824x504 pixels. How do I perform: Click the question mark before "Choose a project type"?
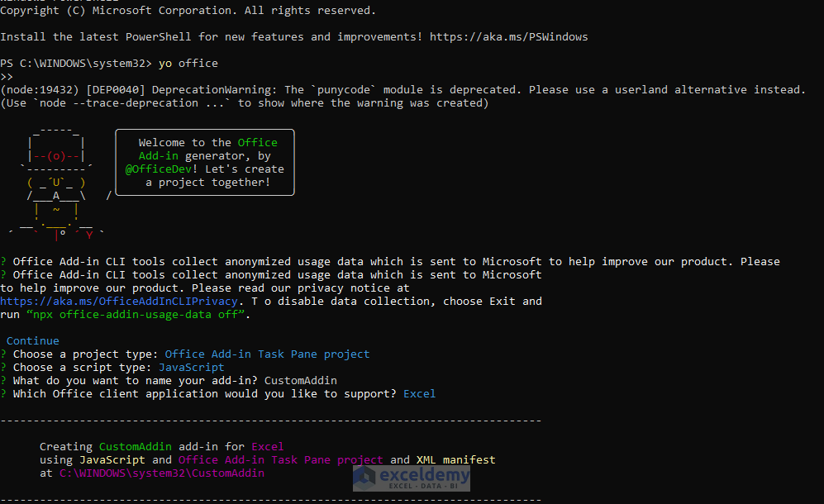click(3, 354)
